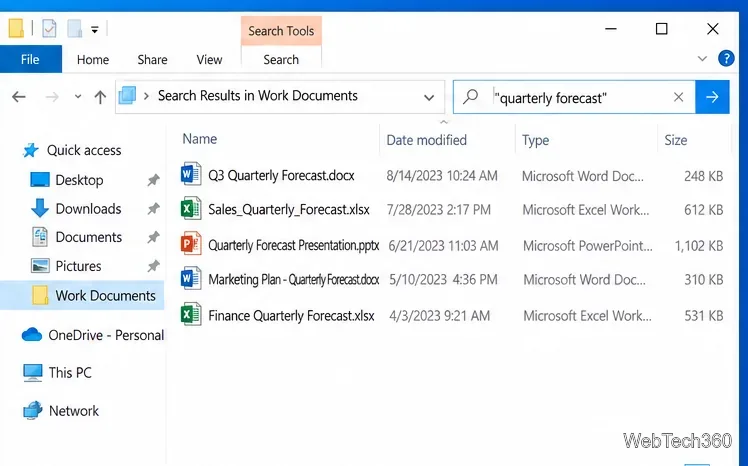Click 'Search Results in Work Documents' address text
This screenshot has width=748, height=466.
258,96
